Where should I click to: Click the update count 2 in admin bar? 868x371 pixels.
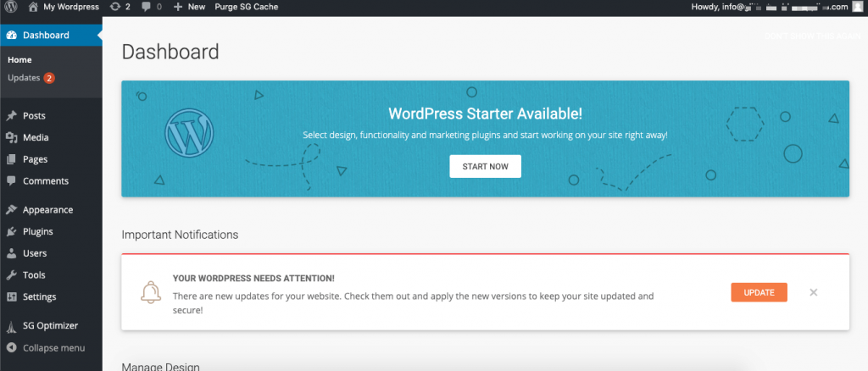click(128, 7)
